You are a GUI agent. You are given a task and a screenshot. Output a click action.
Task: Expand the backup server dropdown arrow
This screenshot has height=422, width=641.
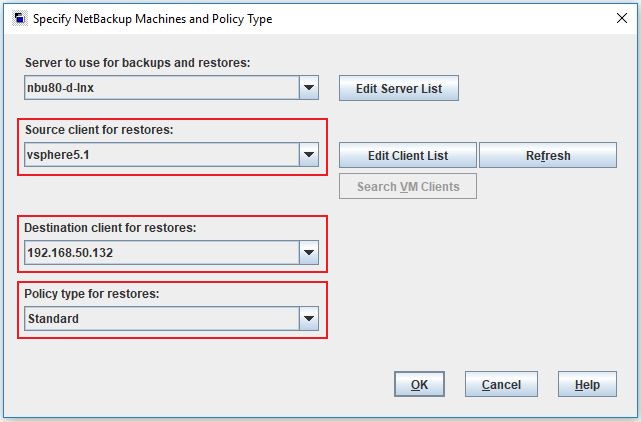(x=309, y=88)
